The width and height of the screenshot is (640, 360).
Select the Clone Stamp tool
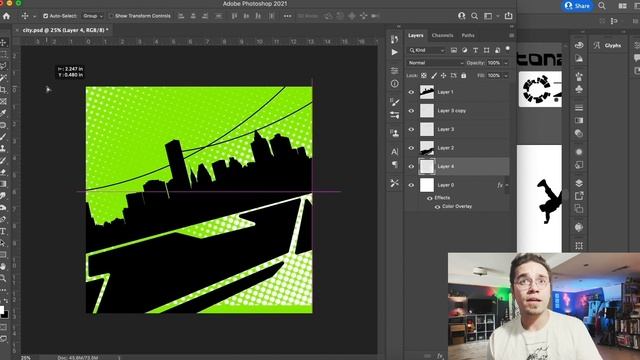[x=3, y=148]
